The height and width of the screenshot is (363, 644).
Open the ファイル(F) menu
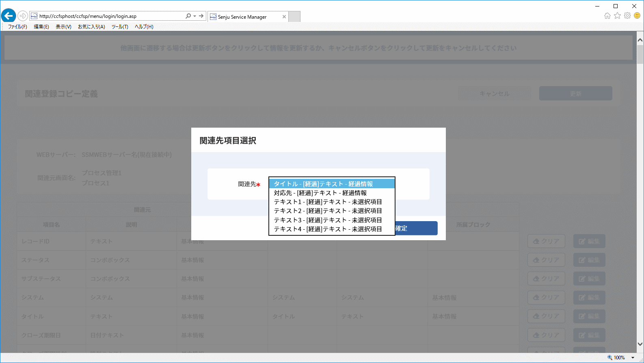[17, 27]
